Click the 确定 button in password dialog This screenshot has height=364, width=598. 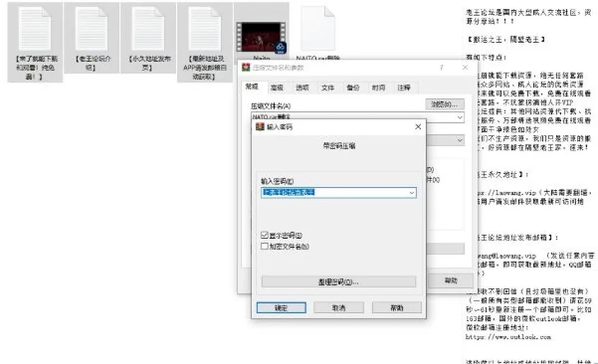pyautogui.click(x=282, y=307)
